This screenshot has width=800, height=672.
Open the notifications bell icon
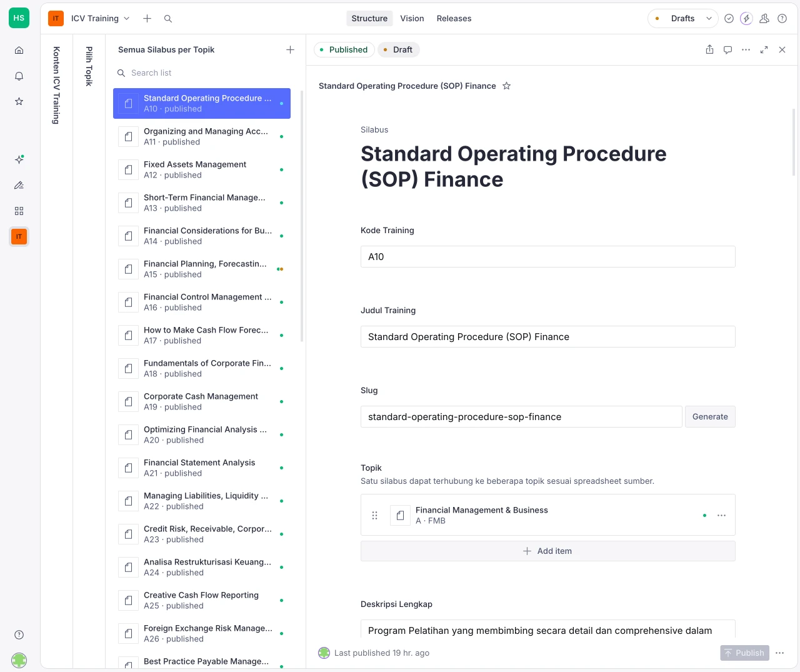(x=19, y=76)
